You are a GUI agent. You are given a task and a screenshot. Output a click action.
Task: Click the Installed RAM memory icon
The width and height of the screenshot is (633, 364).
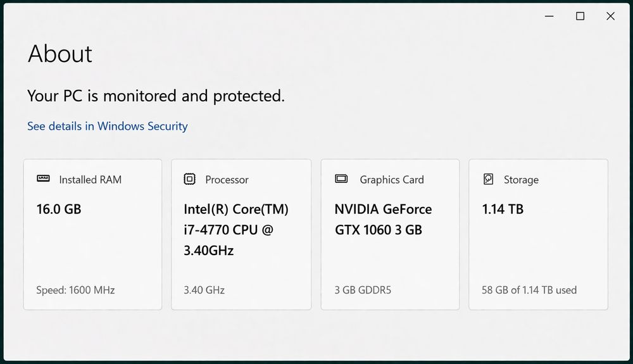(43, 179)
